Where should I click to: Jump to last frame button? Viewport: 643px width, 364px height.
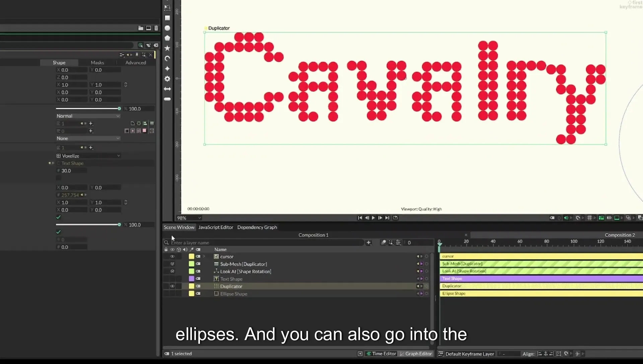coord(387,218)
